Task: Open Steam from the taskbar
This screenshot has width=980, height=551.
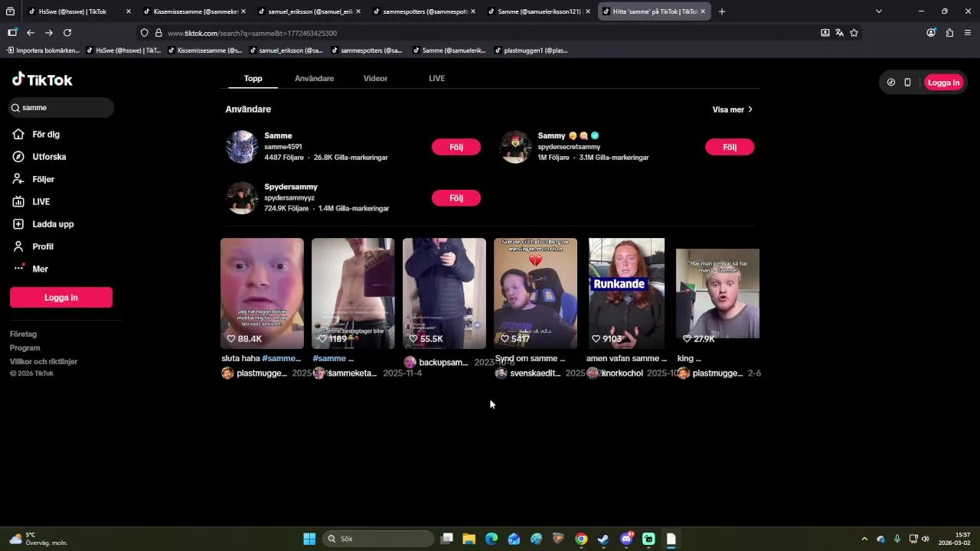Action: pos(603,539)
